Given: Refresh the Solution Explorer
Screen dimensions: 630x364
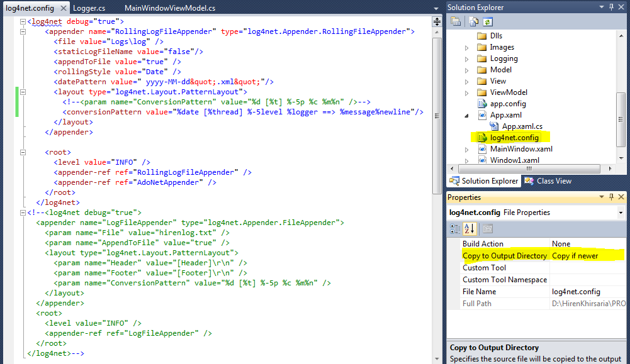Looking at the screenshot, I should point(488,21).
